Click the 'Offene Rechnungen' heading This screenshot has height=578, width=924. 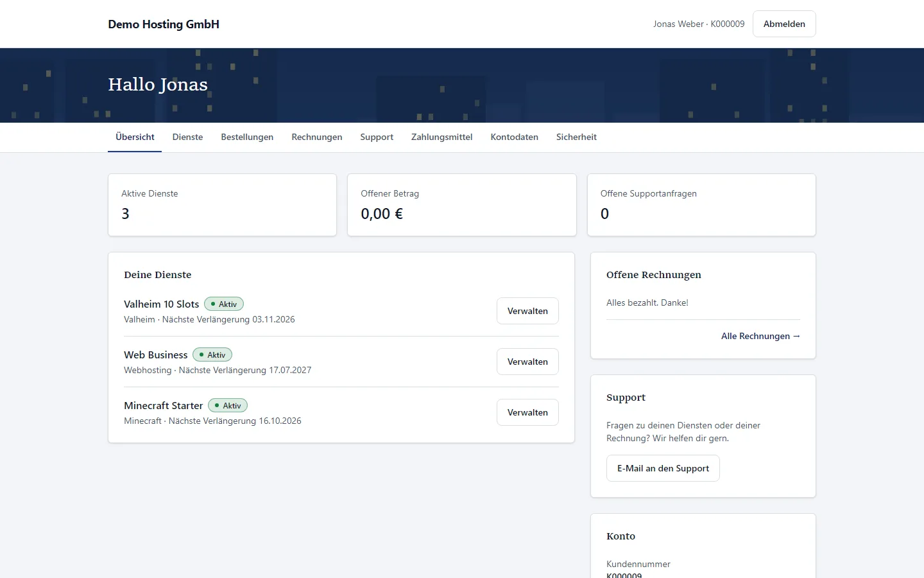(x=654, y=274)
